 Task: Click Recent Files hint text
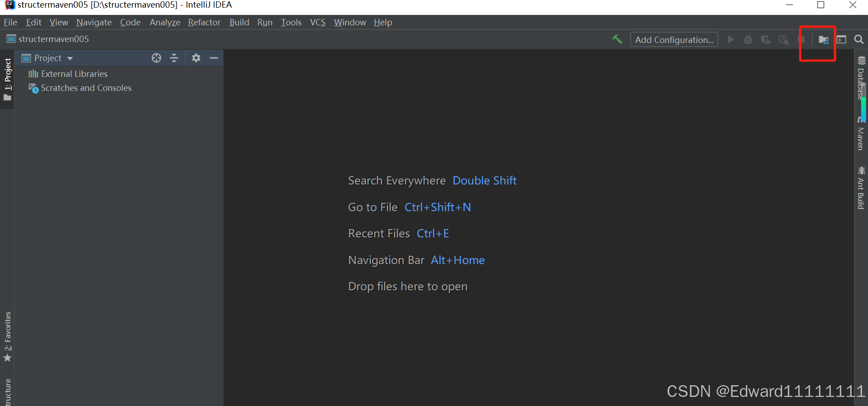(x=379, y=233)
